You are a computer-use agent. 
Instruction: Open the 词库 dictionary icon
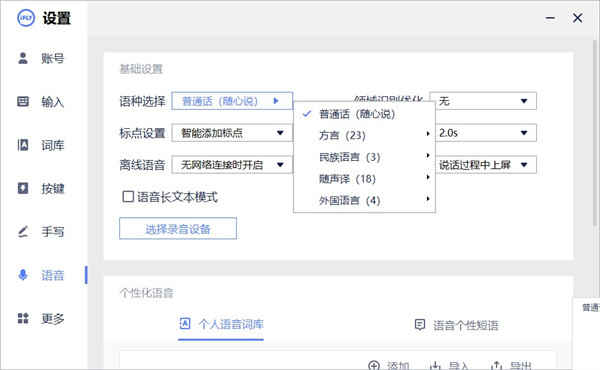[x=23, y=145]
